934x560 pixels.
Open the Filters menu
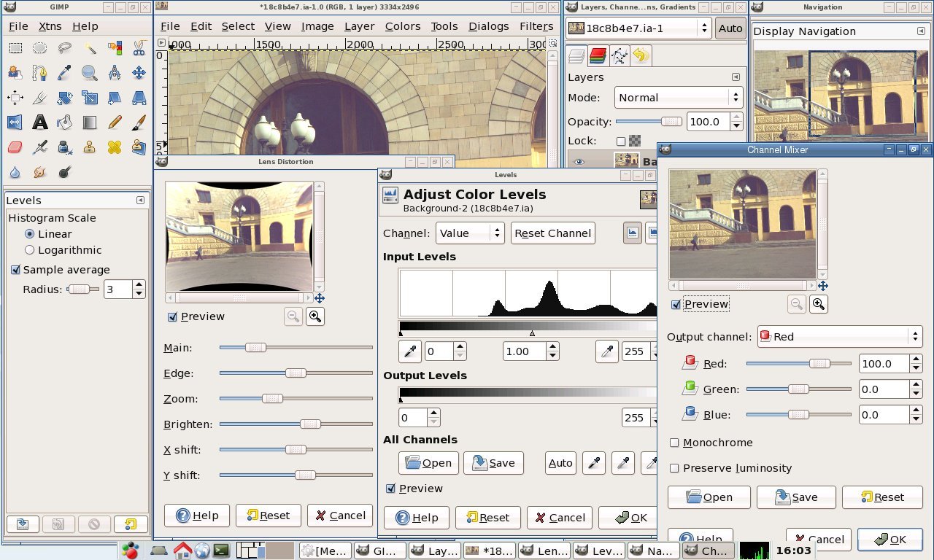click(536, 26)
